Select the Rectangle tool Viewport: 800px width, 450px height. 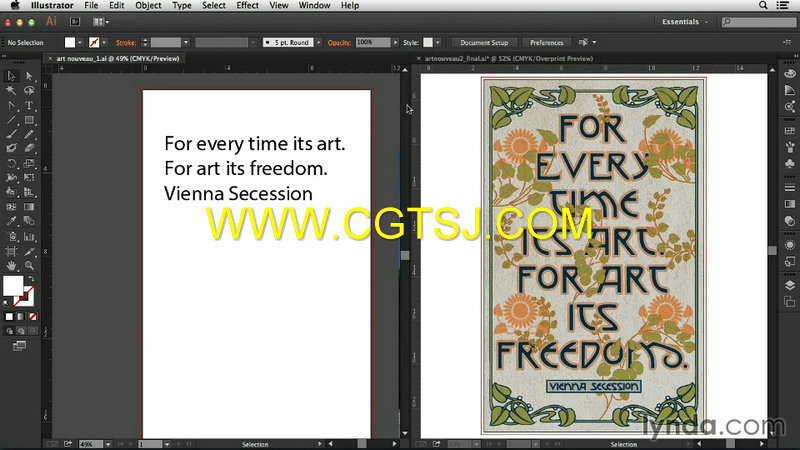(x=29, y=120)
